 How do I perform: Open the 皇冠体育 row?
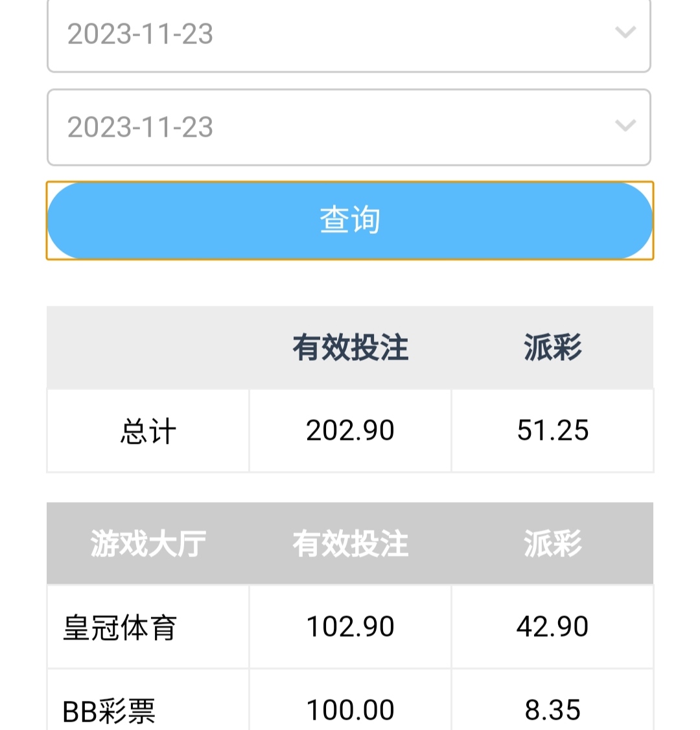tap(120, 627)
